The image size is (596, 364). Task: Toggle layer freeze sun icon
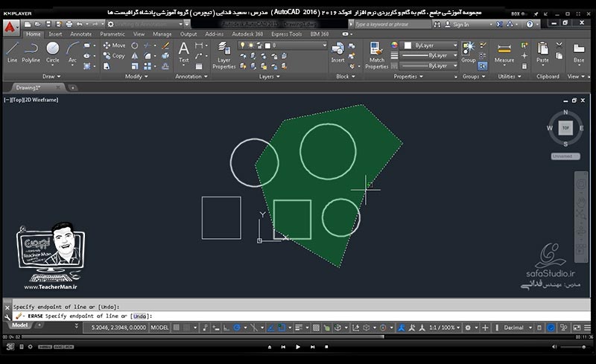(x=251, y=45)
